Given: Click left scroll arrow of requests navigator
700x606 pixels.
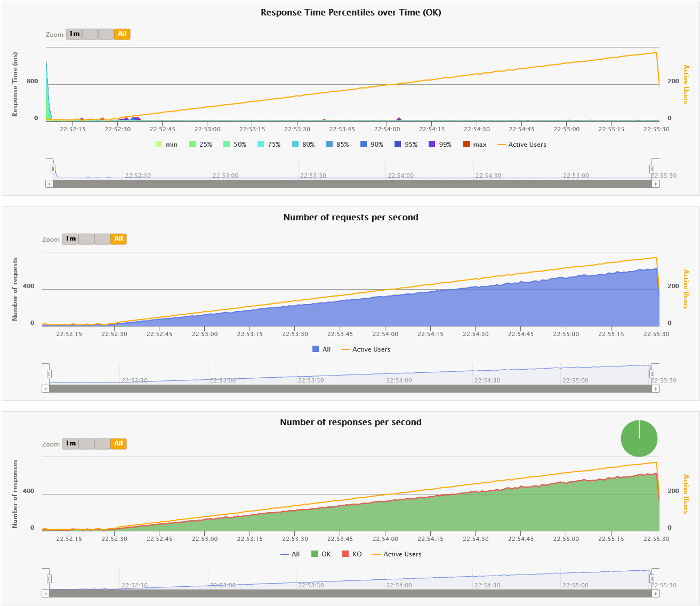Looking at the screenshot, I should coord(45,388).
